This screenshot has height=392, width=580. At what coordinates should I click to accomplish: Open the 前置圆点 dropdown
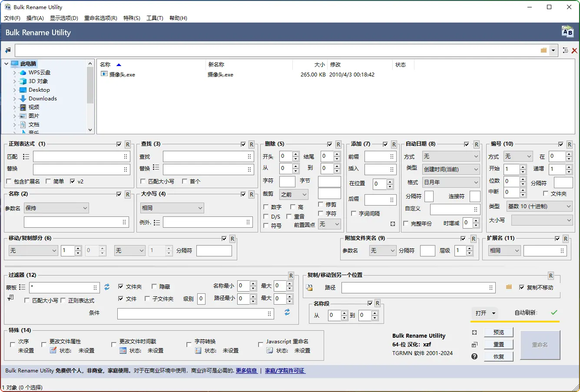tap(329, 224)
